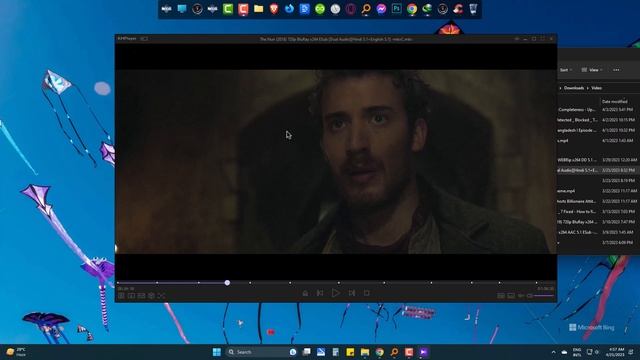Click Downloads in Explorer breadcrumb
This screenshot has height=360, width=640.
574,88
